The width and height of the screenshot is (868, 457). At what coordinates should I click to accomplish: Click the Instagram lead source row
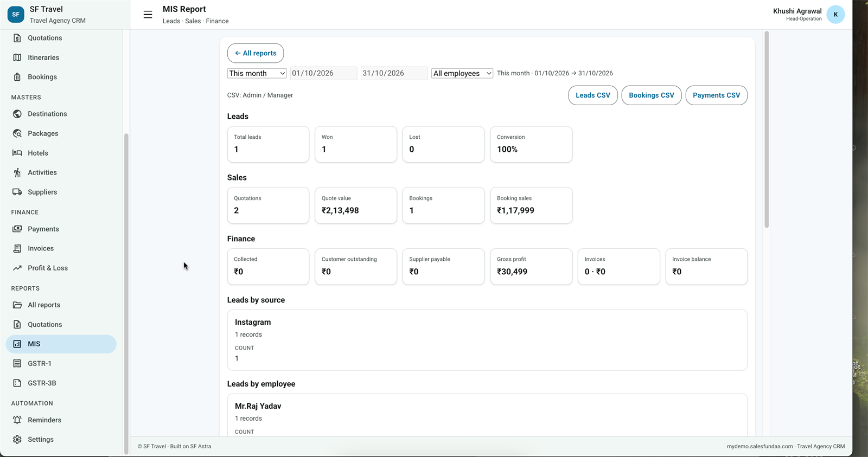click(487, 340)
